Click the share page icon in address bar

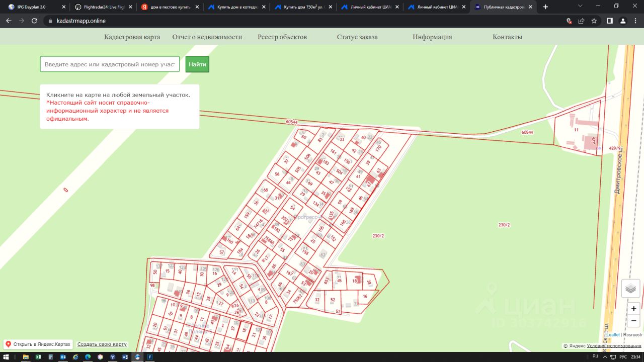581,21
